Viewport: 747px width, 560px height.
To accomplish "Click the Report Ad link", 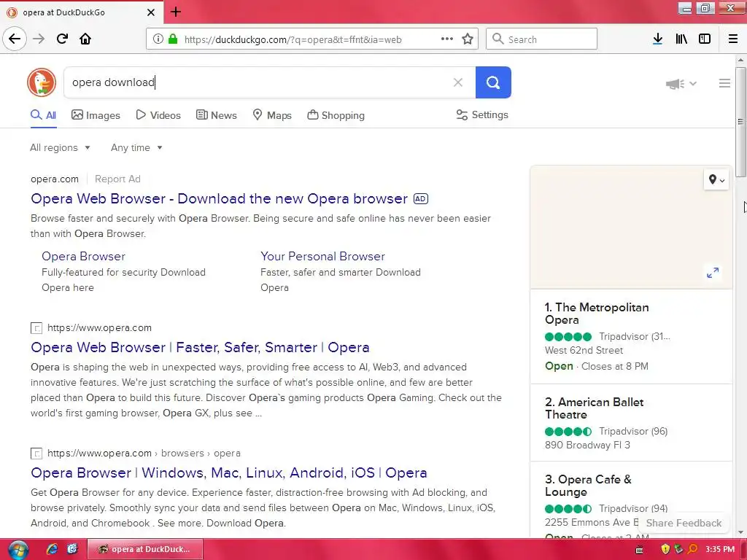I will click(x=117, y=179).
